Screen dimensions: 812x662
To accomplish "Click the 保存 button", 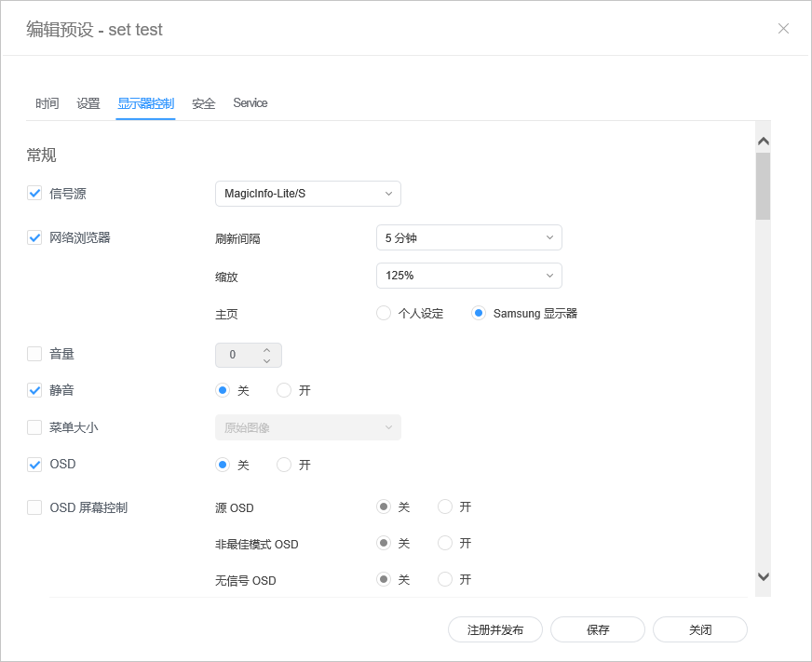I will [x=598, y=629].
